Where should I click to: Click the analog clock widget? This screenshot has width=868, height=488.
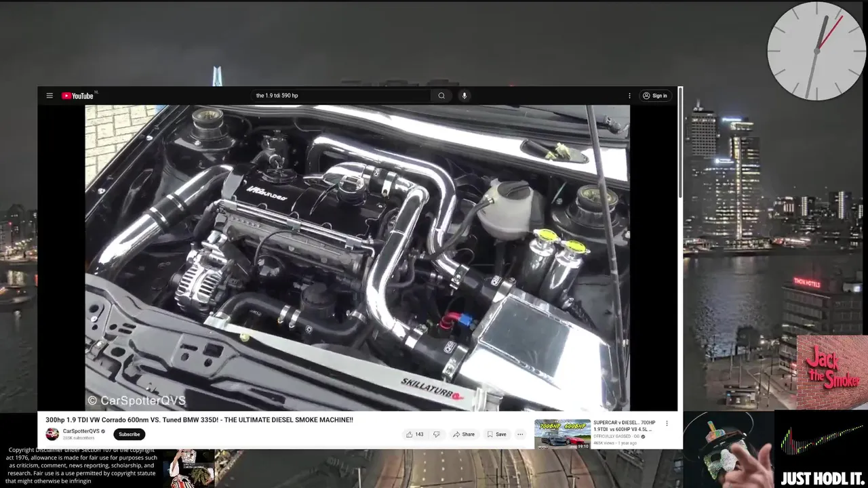816,51
